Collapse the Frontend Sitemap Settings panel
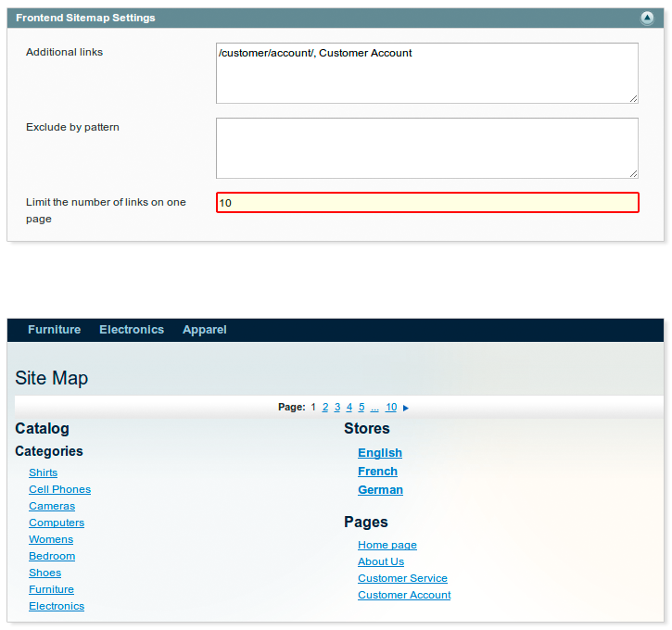The width and height of the screenshot is (672, 630). [647, 18]
